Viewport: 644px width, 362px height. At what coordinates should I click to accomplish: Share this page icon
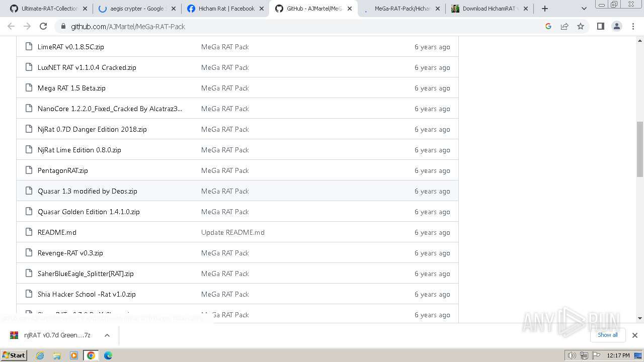point(565,26)
